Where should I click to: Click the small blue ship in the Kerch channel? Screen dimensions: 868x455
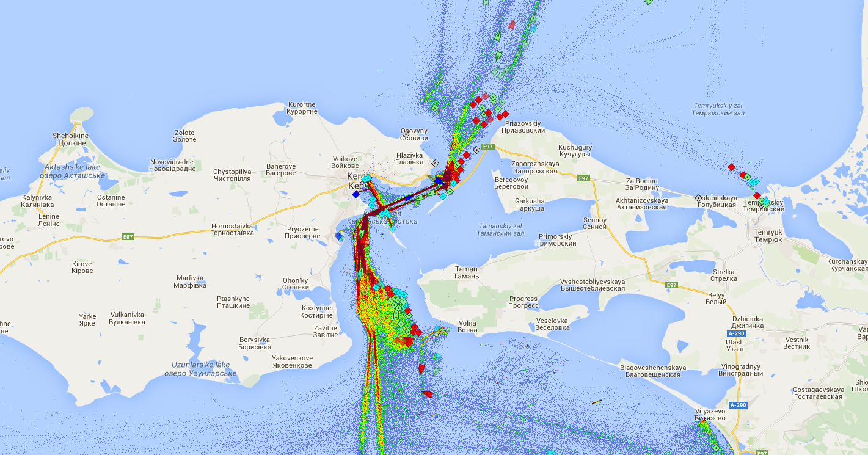pyautogui.click(x=407, y=197)
